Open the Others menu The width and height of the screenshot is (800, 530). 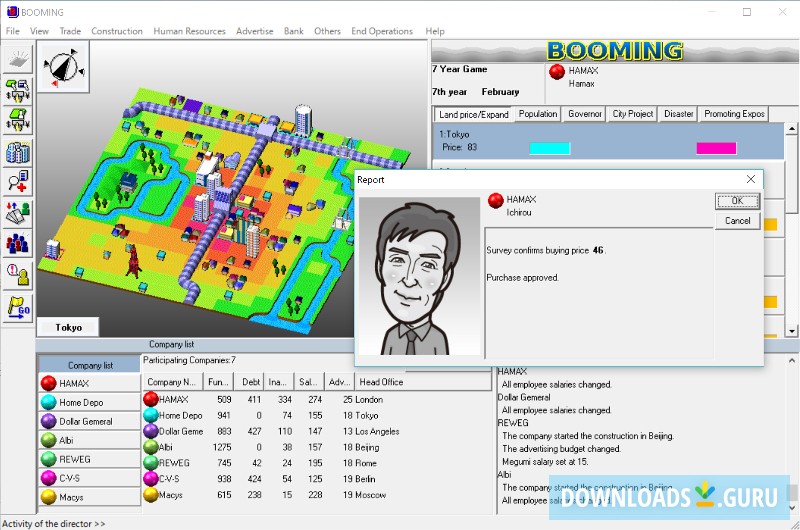(327, 31)
